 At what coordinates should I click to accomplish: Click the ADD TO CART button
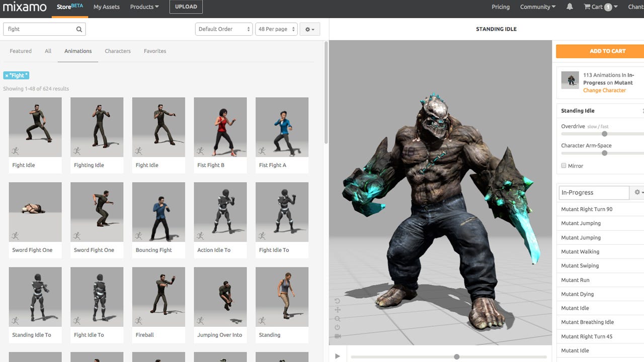coord(600,51)
